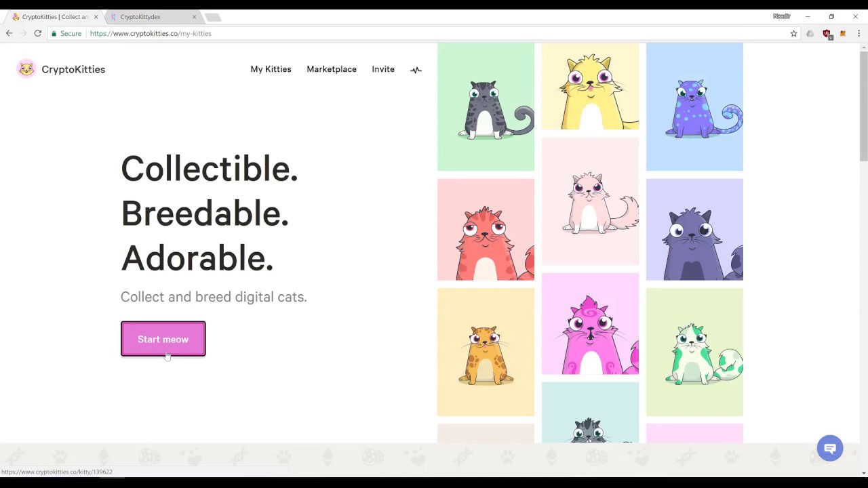Click the scrollbar down arrow

pos(863,472)
